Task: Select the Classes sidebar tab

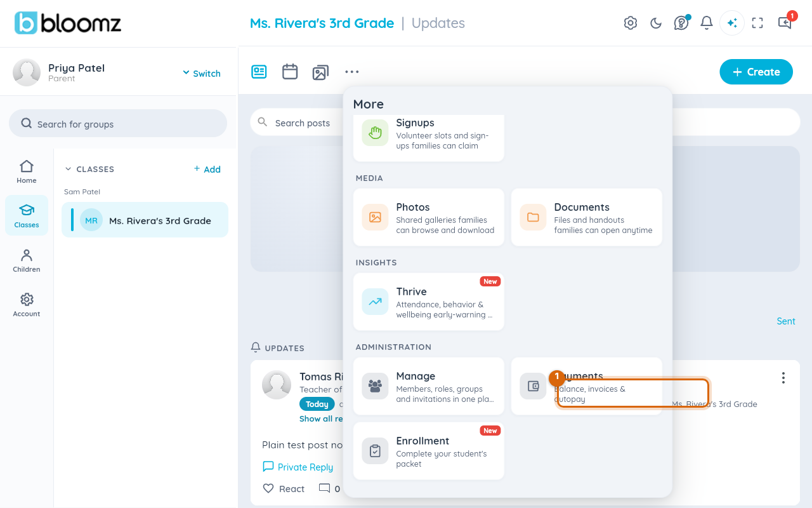Action: pyautogui.click(x=27, y=216)
